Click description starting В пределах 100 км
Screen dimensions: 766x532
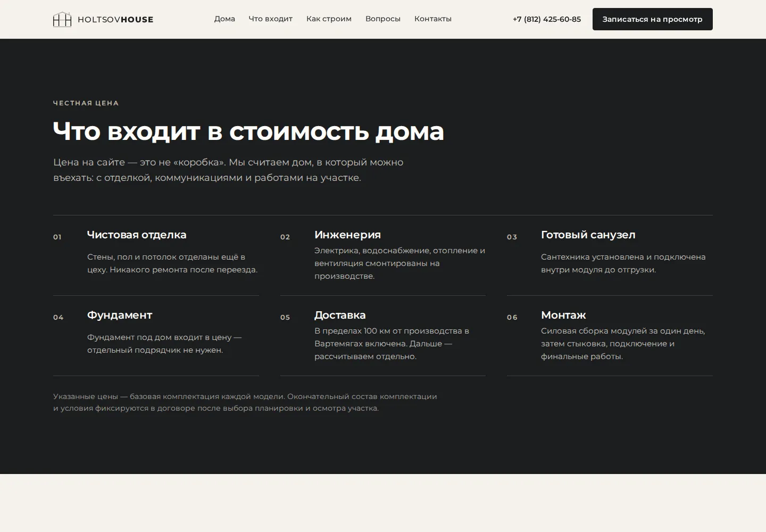(x=392, y=344)
